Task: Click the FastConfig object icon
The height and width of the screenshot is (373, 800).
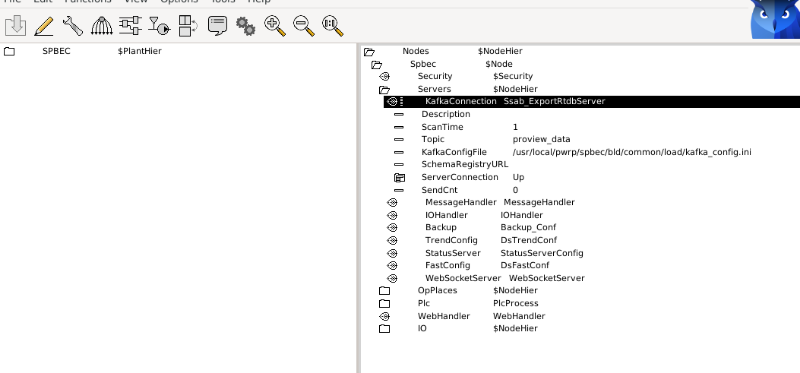Action: pos(392,265)
